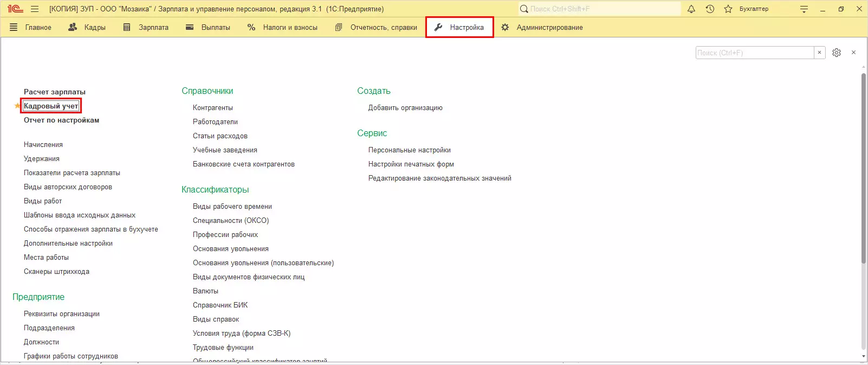
Task: Open Кадровый учет settings
Action: pyautogui.click(x=51, y=106)
